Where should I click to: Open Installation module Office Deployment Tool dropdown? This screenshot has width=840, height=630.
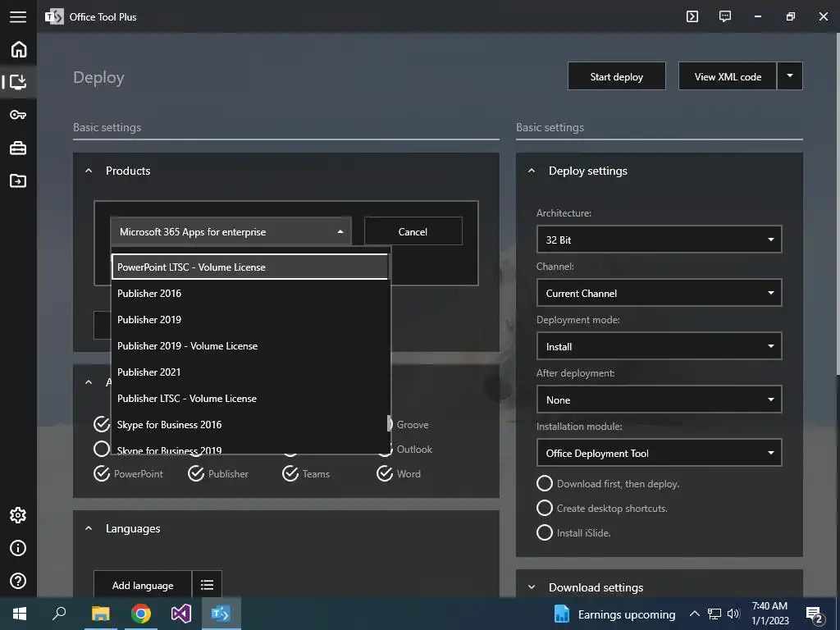(x=659, y=453)
